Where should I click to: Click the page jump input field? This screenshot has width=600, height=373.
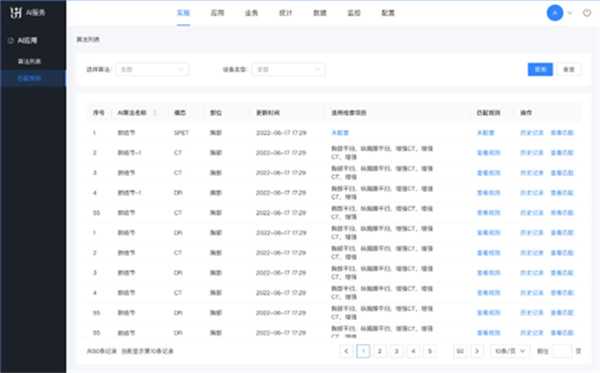tap(562, 351)
